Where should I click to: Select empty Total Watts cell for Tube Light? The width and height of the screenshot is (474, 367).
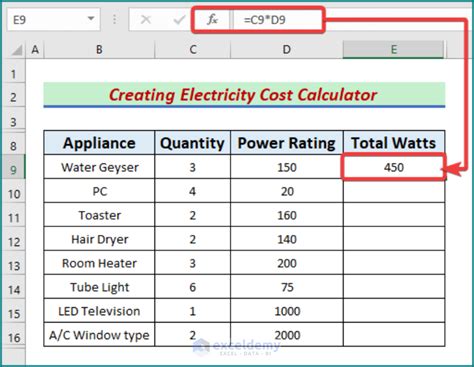[394, 287]
